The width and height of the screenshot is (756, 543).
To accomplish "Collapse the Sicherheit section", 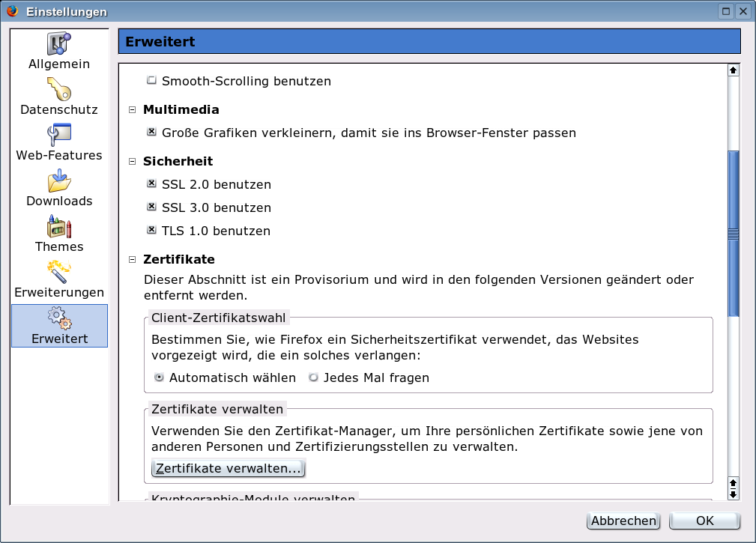I will tap(133, 161).
